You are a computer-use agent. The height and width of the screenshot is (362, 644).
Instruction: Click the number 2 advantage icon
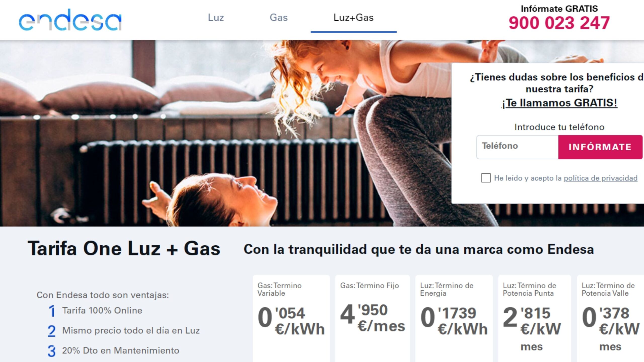tap(52, 331)
